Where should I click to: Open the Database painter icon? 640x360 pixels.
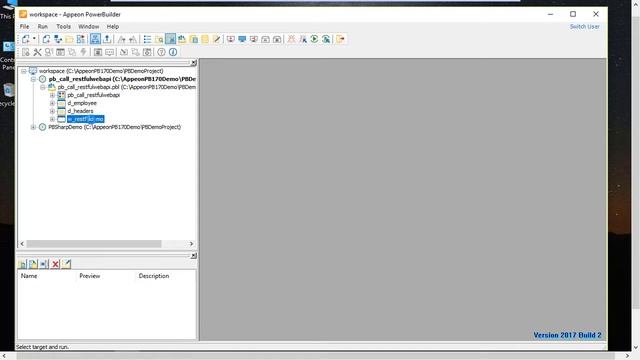(x=205, y=39)
